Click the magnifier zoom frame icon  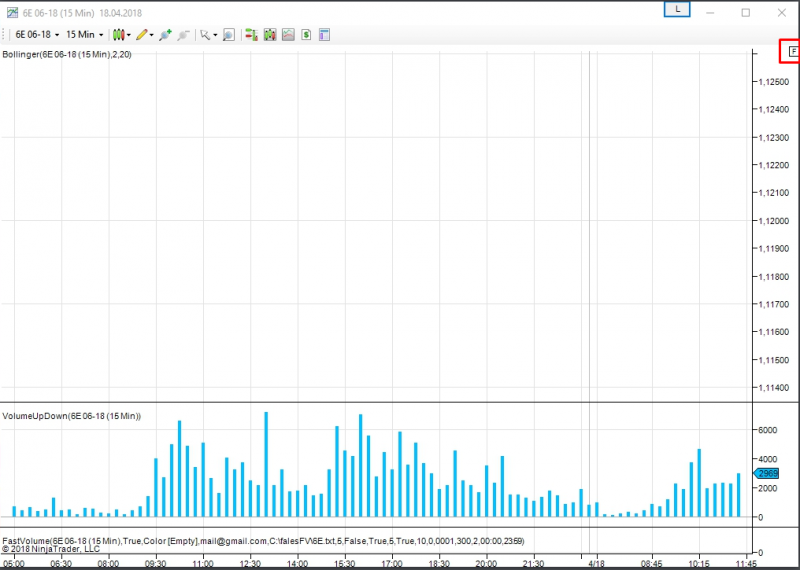228,34
